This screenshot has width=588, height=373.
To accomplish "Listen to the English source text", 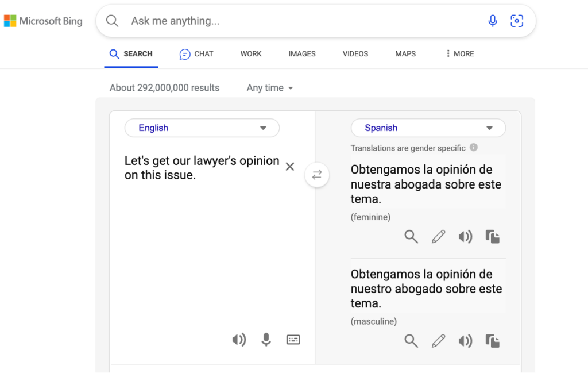I will pyautogui.click(x=239, y=340).
